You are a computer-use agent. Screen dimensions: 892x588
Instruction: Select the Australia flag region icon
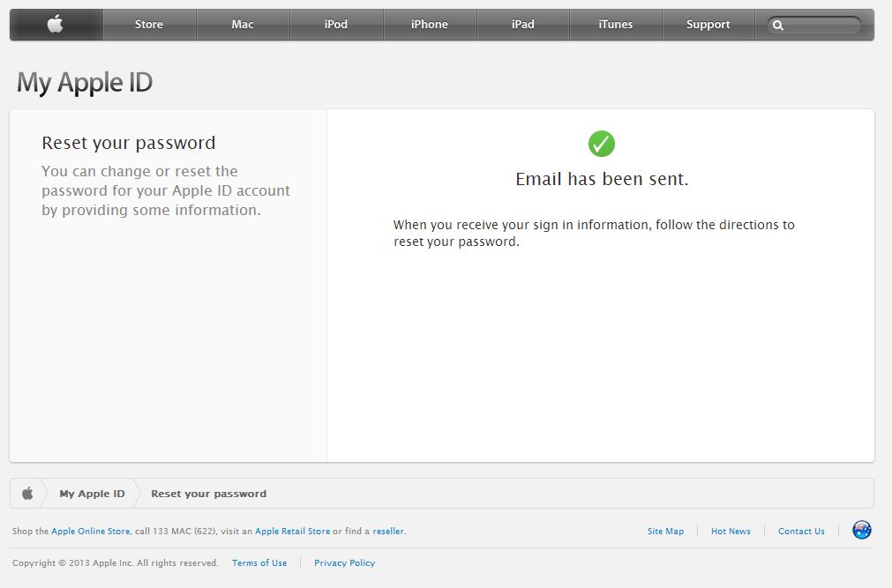pyautogui.click(x=862, y=530)
